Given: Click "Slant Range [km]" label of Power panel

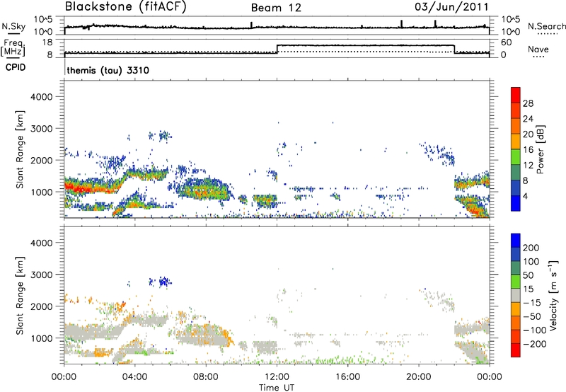Looking at the screenshot, I should pyautogui.click(x=21, y=149).
